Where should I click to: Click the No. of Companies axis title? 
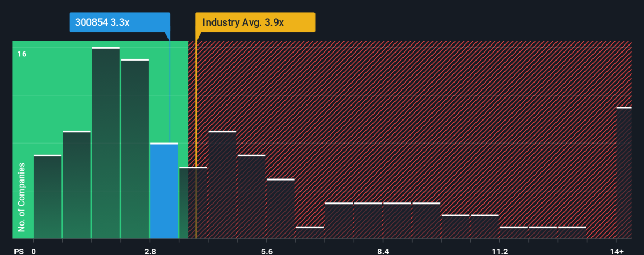click(x=22, y=197)
